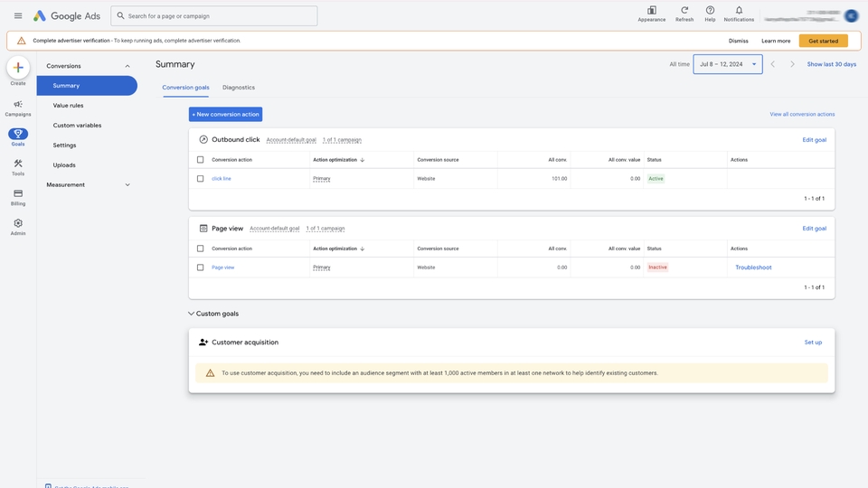Go to Billing in the sidebar
868x488 pixels.
click(18, 193)
